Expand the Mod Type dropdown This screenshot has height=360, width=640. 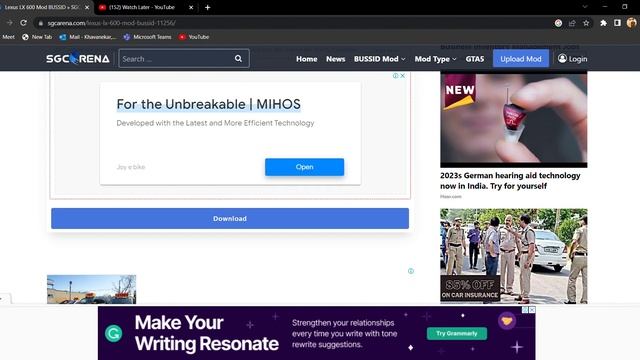point(436,59)
